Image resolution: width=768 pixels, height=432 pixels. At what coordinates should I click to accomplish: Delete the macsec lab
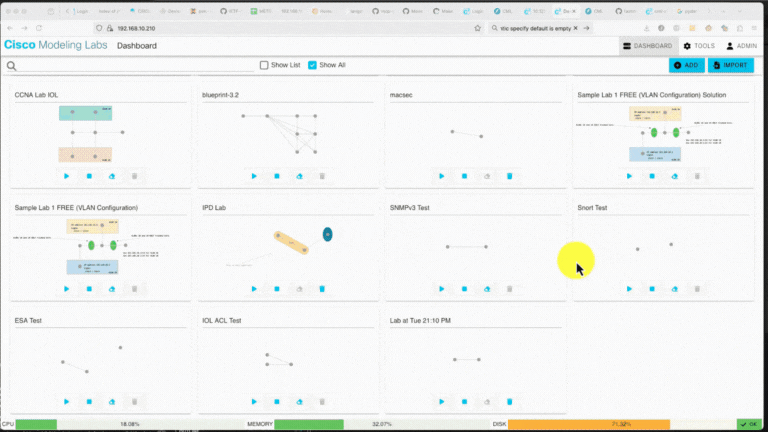point(509,176)
